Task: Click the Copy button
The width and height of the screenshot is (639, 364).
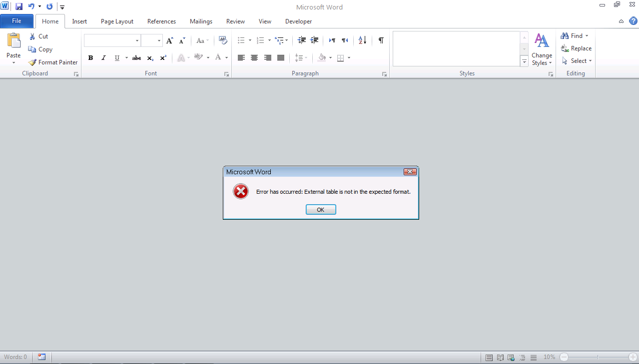Action: click(40, 49)
